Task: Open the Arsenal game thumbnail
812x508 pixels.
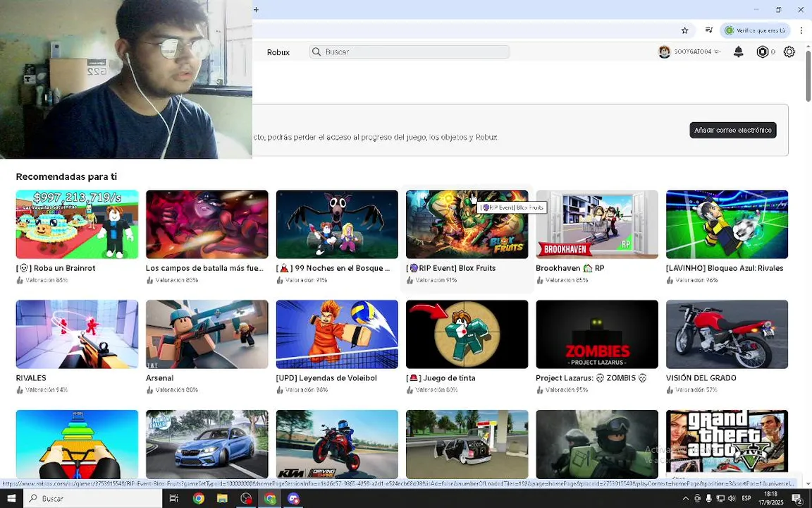Action: (207, 334)
